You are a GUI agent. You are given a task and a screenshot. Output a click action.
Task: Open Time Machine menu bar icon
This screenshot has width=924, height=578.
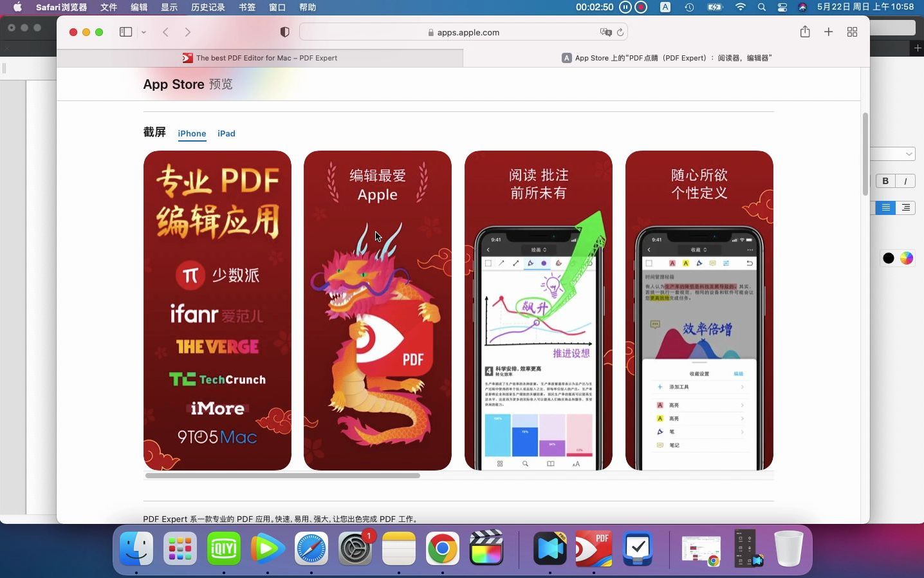[x=689, y=7]
